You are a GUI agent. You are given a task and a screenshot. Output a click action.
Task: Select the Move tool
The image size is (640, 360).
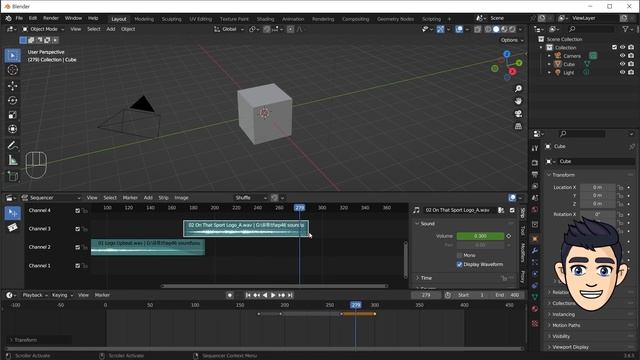coord(13,86)
